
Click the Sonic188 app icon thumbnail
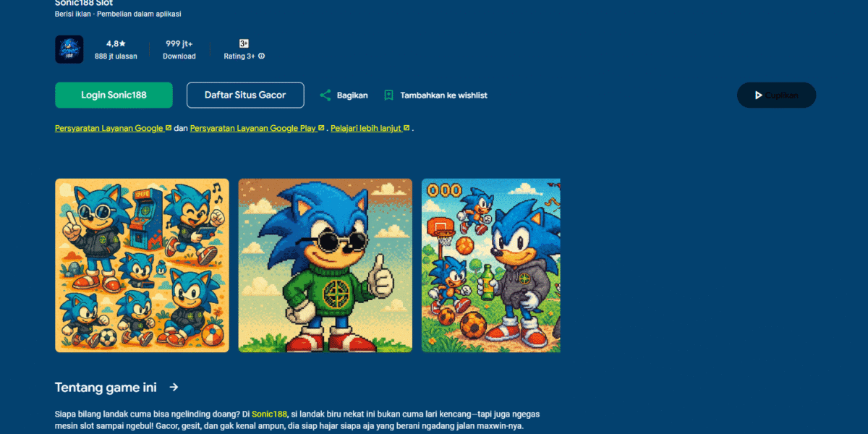pyautogui.click(x=69, y=49)
